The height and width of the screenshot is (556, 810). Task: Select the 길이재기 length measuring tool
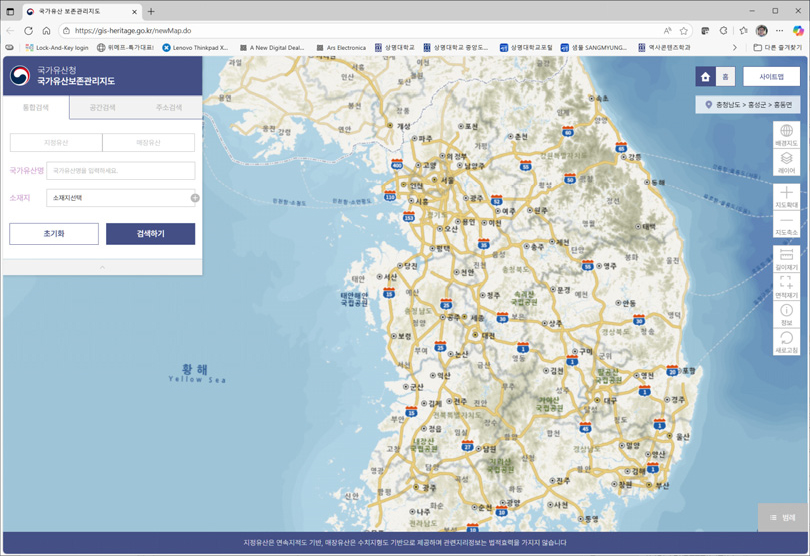point(786,259)
